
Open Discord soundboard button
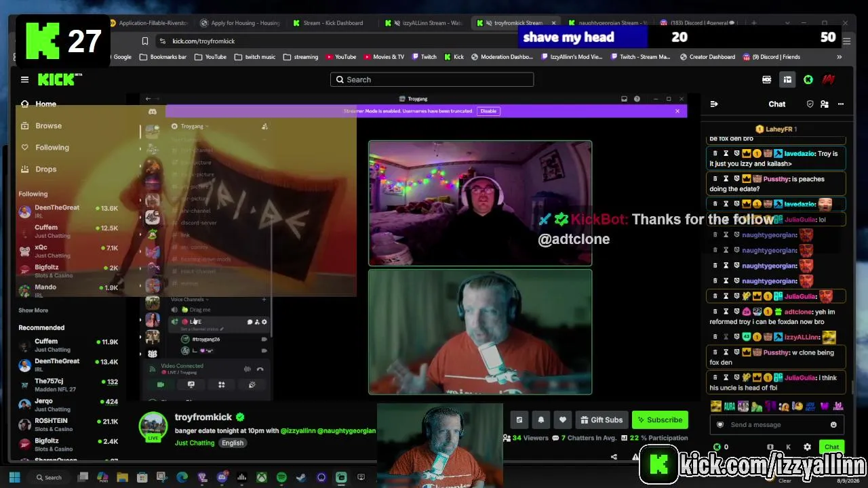pyautogui.click(x=252, y=384)
